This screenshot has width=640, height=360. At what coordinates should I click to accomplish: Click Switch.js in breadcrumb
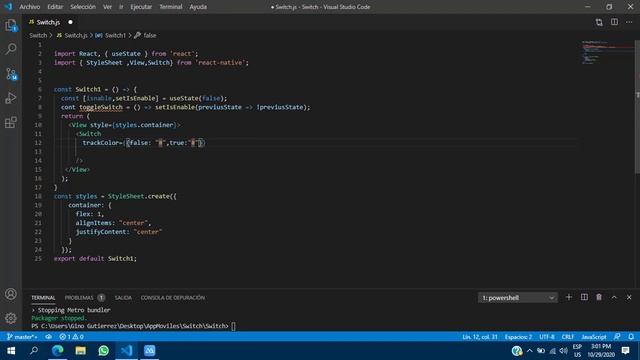(76, 36)
